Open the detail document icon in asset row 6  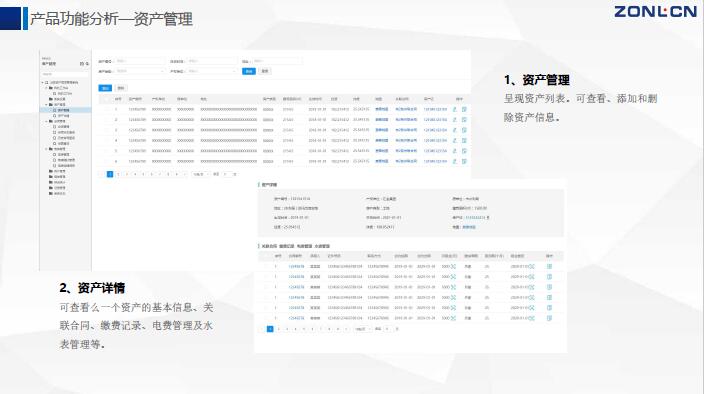(464, 161)
